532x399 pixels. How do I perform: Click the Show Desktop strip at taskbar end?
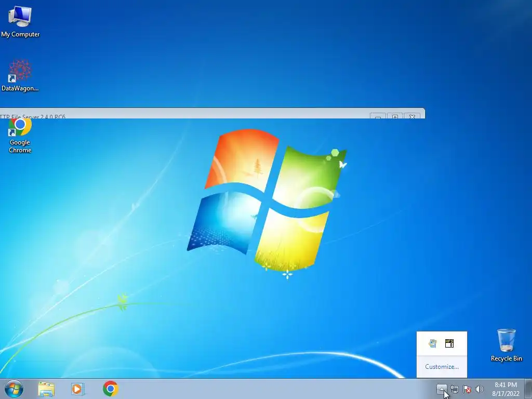[x=528, y=389]
